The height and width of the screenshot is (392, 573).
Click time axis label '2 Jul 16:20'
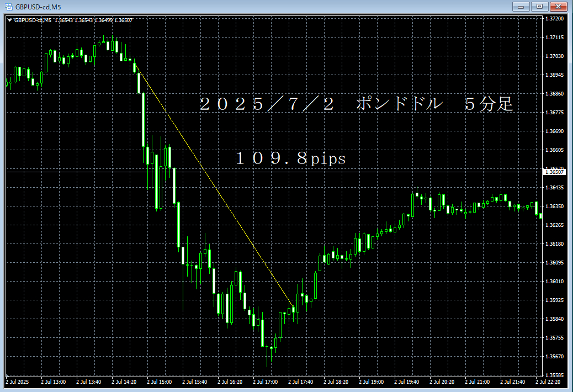(x=230, y=382)
